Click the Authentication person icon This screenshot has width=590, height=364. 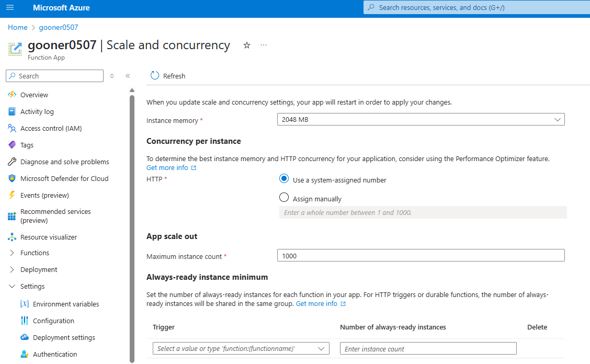pos(25,354)
